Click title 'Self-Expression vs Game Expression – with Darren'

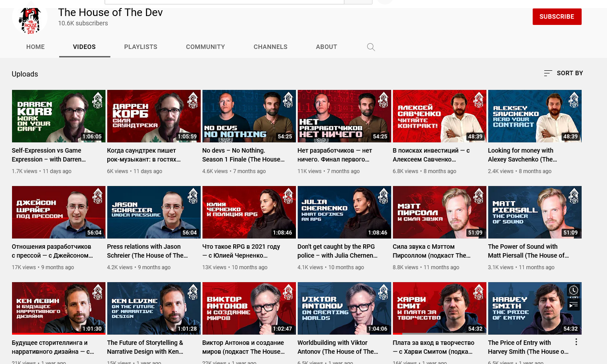[x=49, y=155]
